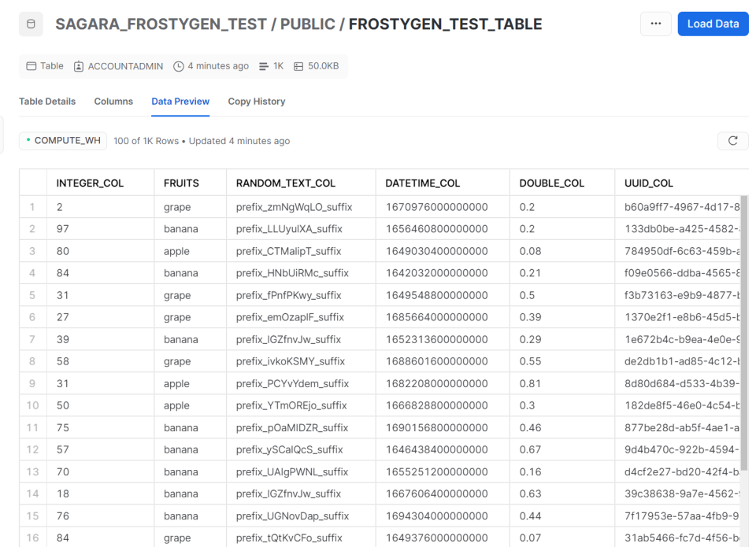Open the more actions ellipsis menu
Viewport: 756px width, 547px height.
[656, 24]
